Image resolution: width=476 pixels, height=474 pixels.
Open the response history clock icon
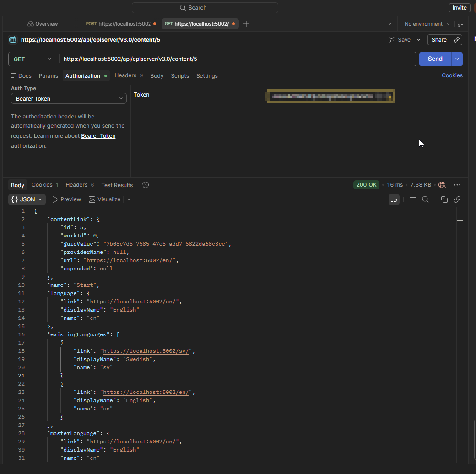coord(145,185)
